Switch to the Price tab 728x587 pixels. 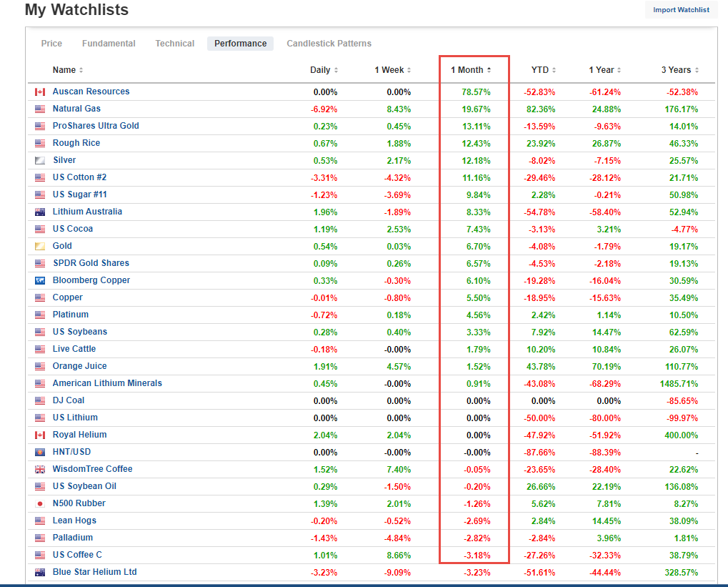click(x=51, y=44)
